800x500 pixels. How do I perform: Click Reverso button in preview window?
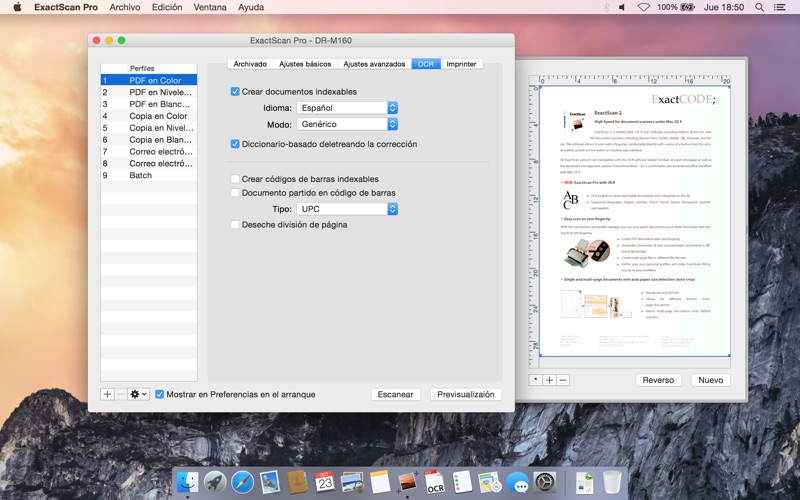click(658, 380)
